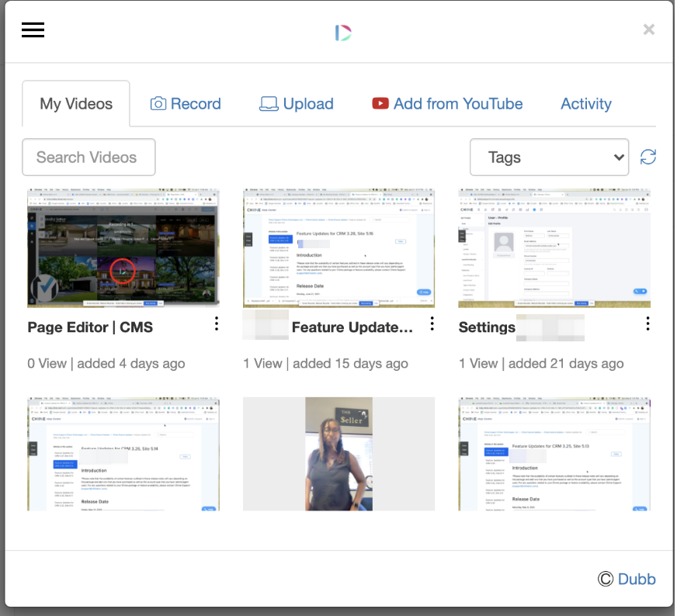Open the Page Editor CMS video thumbnail
Screen dimensions: 684x616
(123, 247)
